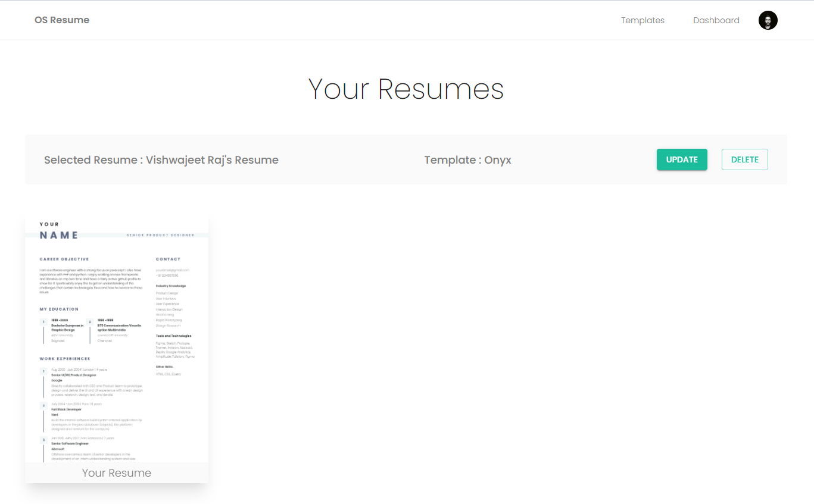Click the "Your Resume" card caption
The width and height of the screenshot is (814, 504).
click(117, 473)
